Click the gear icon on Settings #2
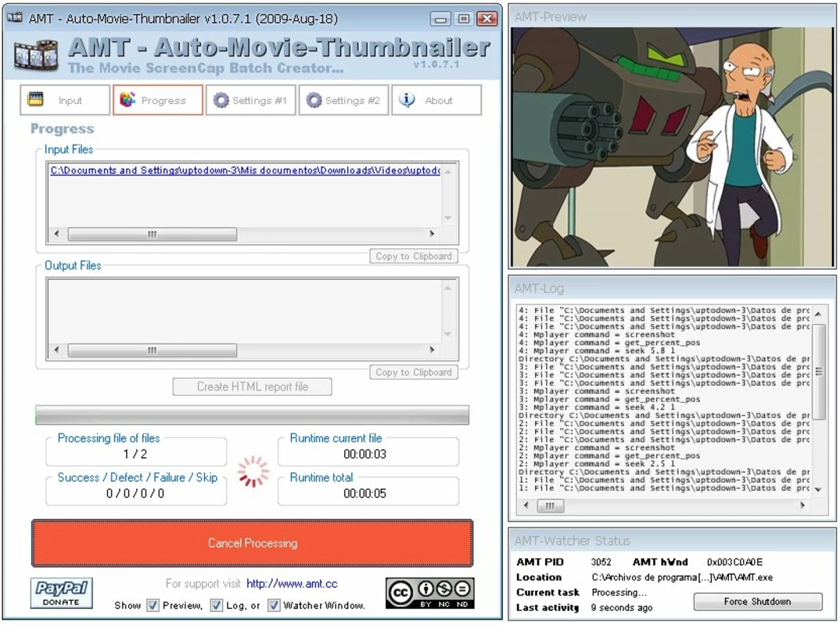 click(314, 100)
